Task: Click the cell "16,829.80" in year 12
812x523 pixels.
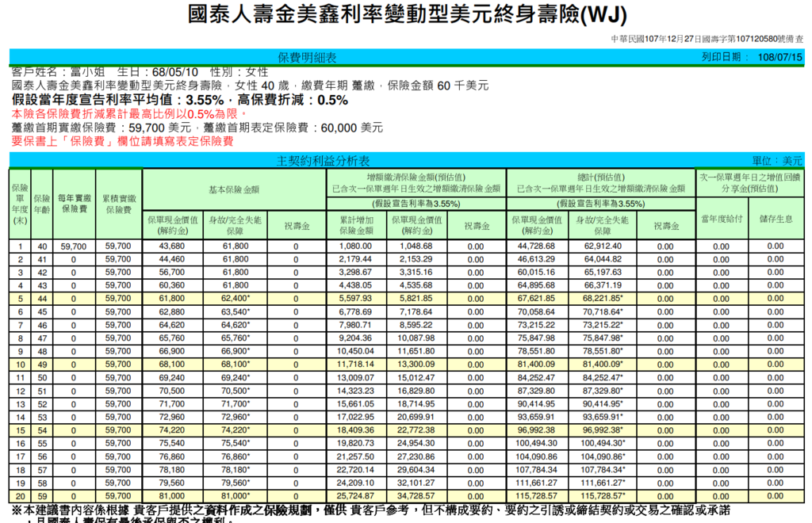Action: tap(416, 391)
